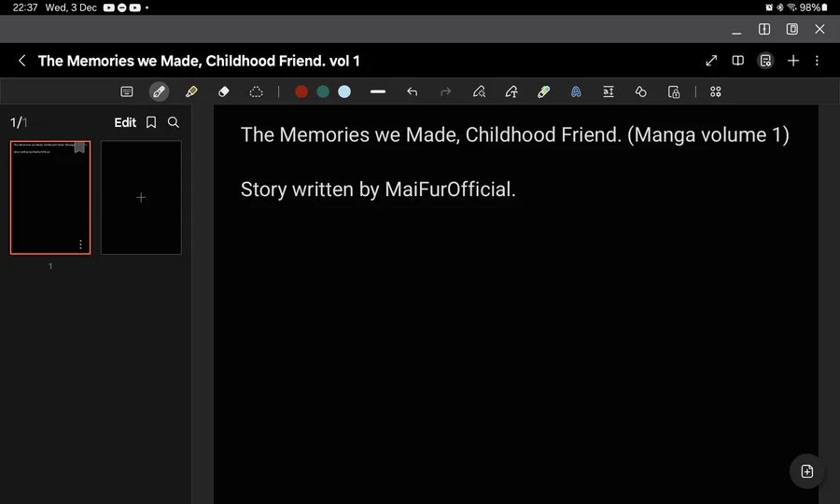Toggle the bookmark for this page
This screenshot has height=504, width=840.
point(151,122)
